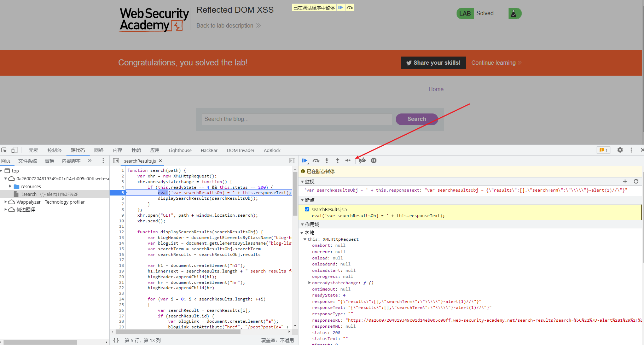The image size is (644, 345).
Task: Select the inspect element tool
Action: click(x=4, y=150)
